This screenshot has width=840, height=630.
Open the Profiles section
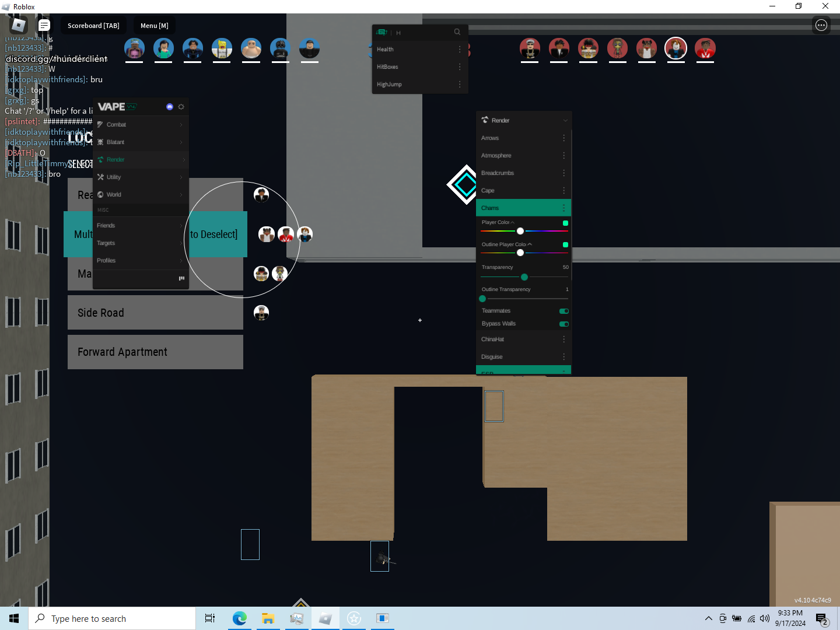point(141,260)
